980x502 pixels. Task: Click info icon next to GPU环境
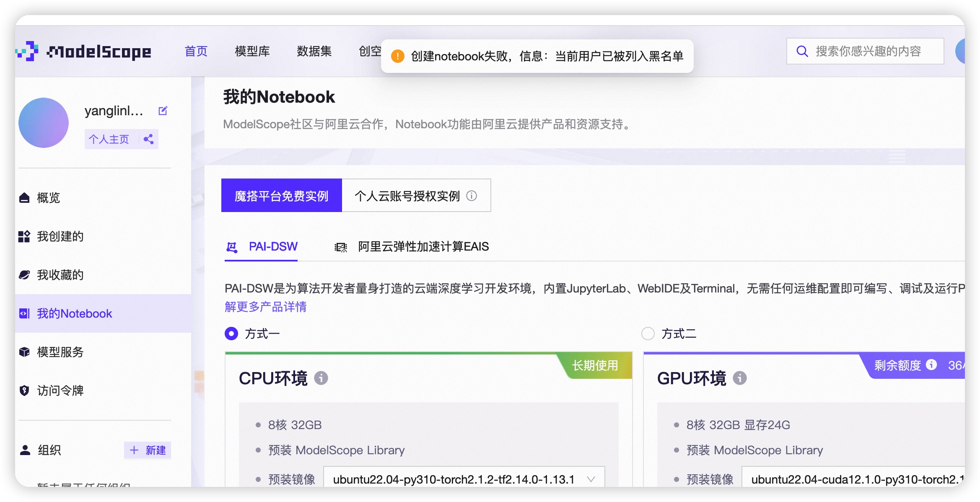pos(739,378)
